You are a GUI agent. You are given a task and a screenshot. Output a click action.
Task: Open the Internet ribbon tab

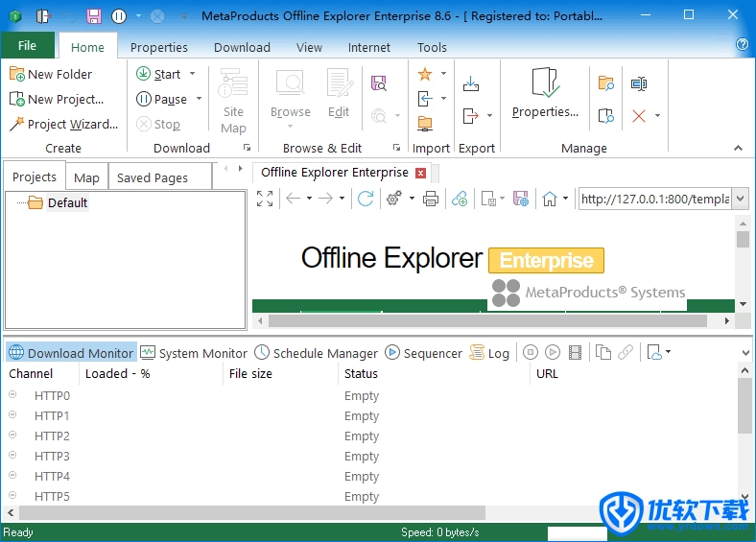point(368,47)
